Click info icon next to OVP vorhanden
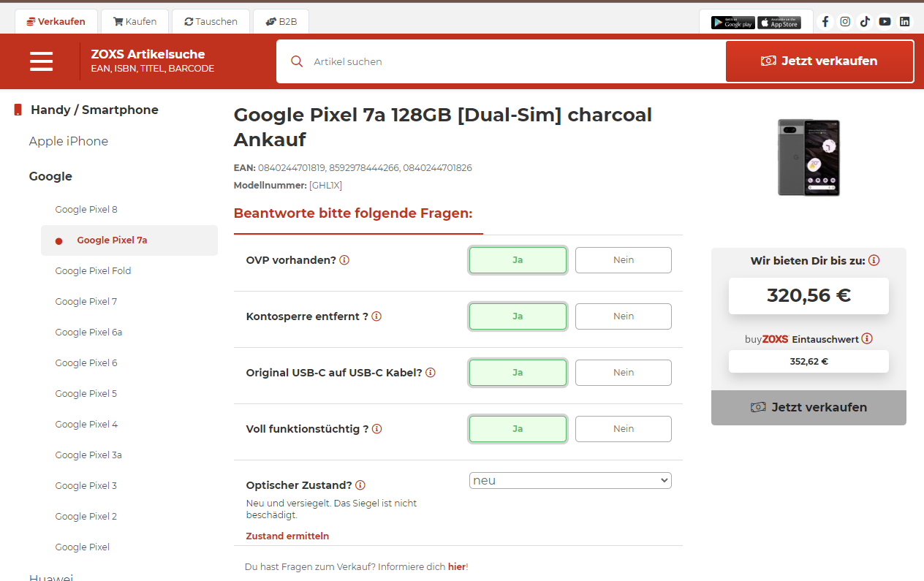924x581 pixels. pos(344,260)
